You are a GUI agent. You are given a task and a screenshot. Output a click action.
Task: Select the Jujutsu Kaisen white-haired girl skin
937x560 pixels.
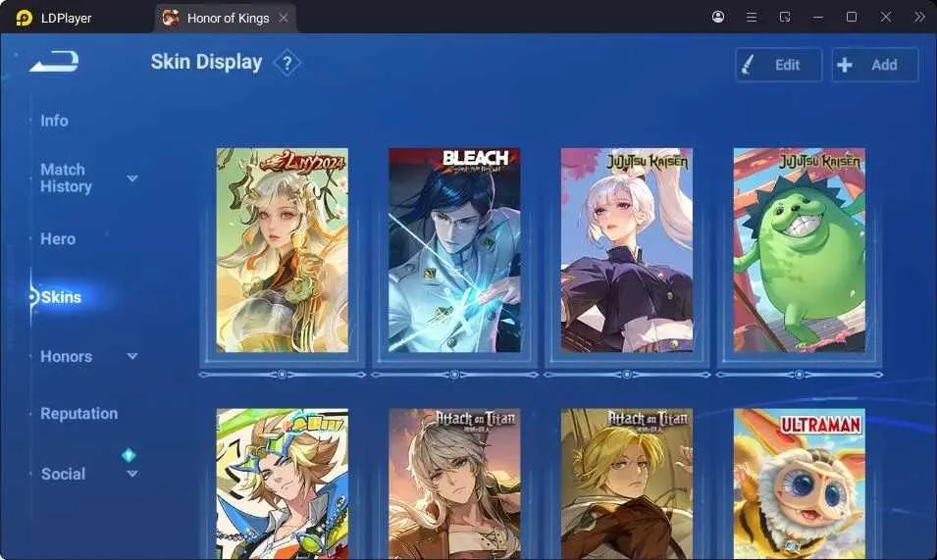click(x=627, y=250)
